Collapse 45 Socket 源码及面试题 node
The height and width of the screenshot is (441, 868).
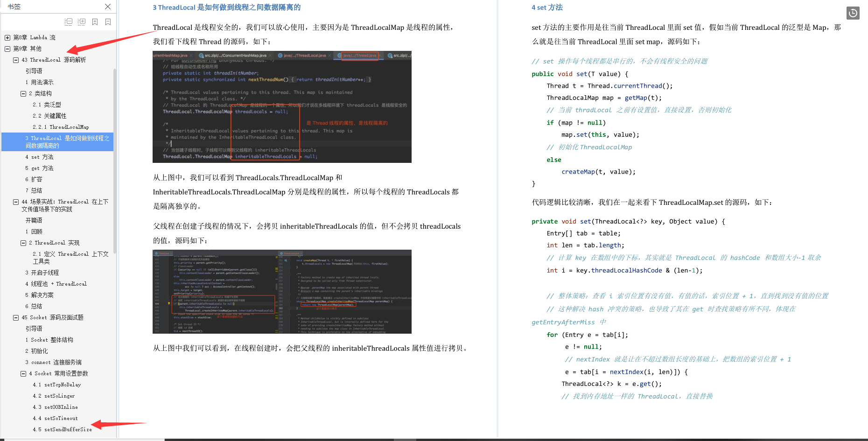pyautogui.click(x=16, y=317)
